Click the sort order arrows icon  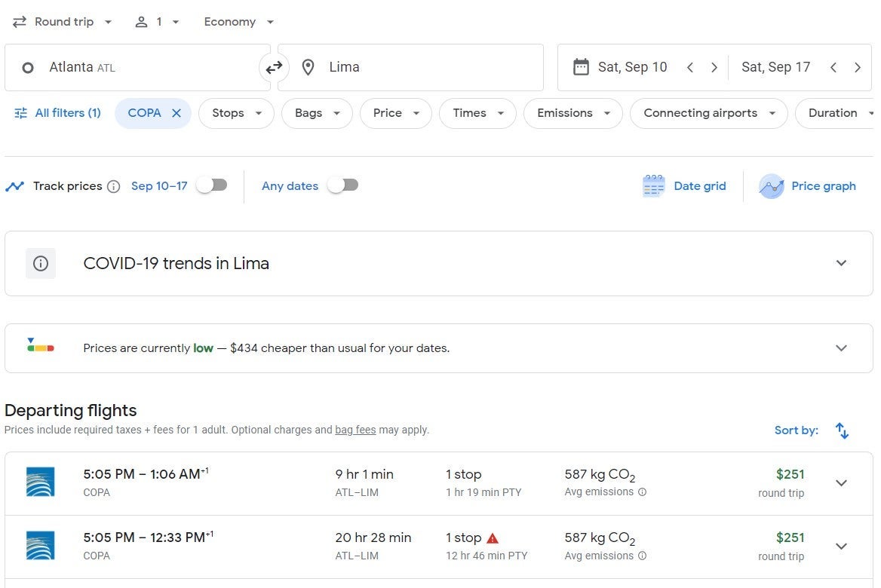842,430
